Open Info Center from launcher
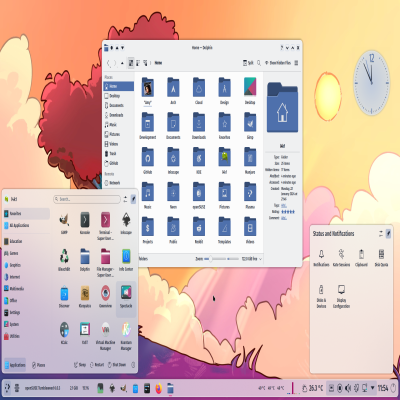400x400 pixels. (126, 259)
